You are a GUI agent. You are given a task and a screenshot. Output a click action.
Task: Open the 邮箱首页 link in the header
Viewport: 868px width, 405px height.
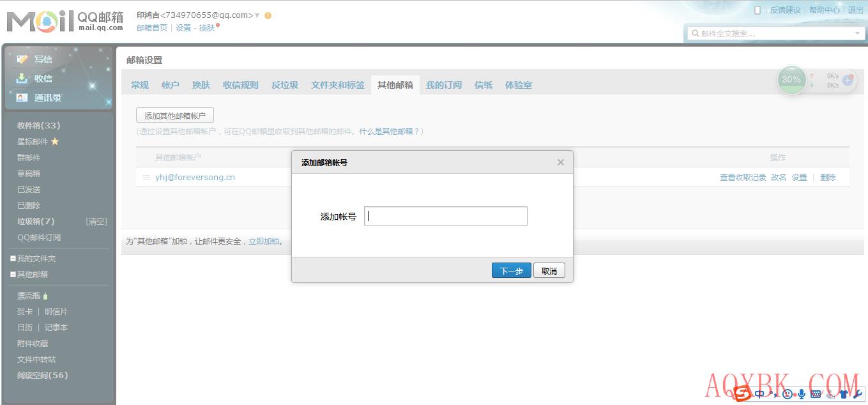(x=152, y=28)
